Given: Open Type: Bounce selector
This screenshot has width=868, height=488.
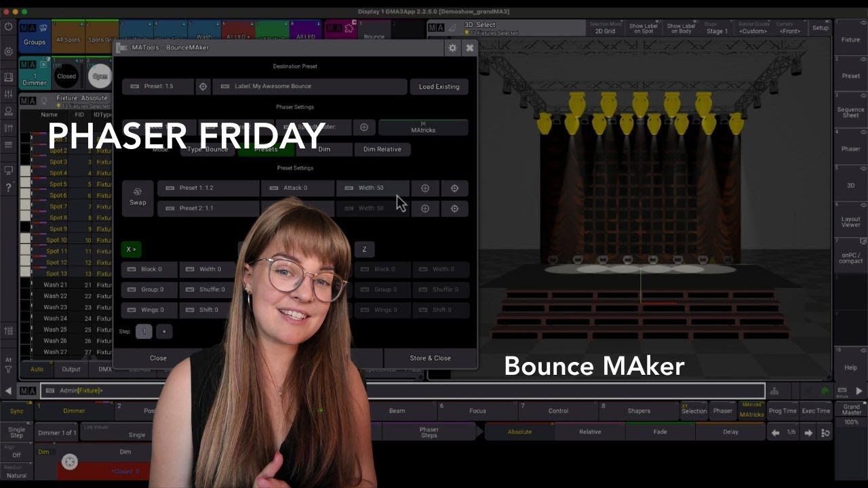Looking at the screenshot, I should [208, 149].
